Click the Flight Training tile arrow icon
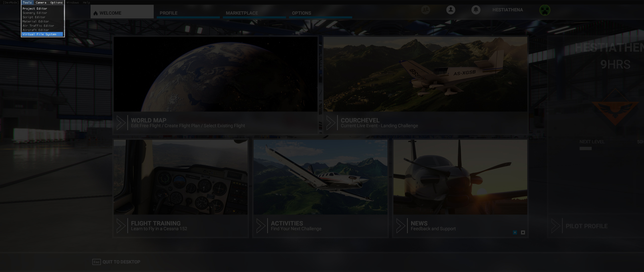This screenshot has width=644, height=272. [121, 226]
